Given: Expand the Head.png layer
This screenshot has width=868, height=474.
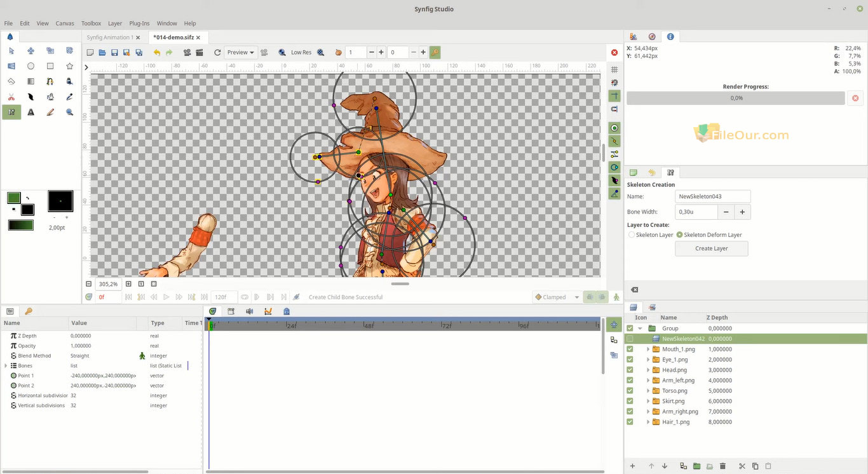Looking at the screenshot, I should tap(648, 370).
